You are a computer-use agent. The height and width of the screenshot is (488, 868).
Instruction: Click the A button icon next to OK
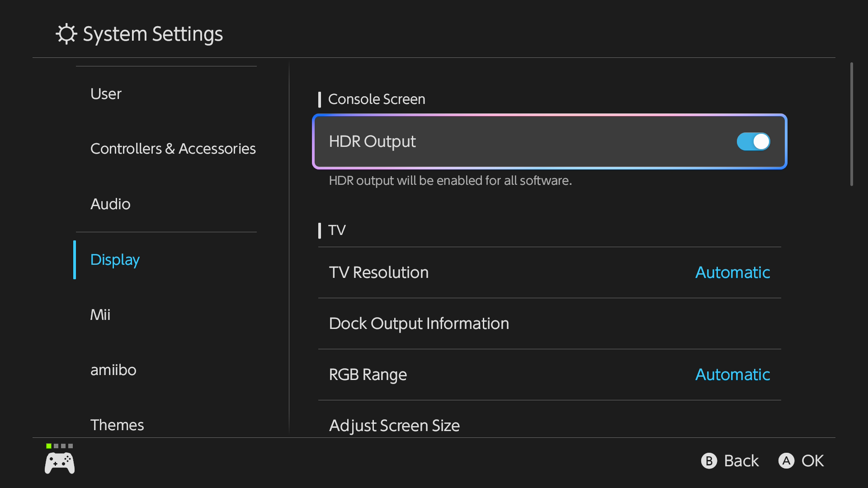(787, 461)
